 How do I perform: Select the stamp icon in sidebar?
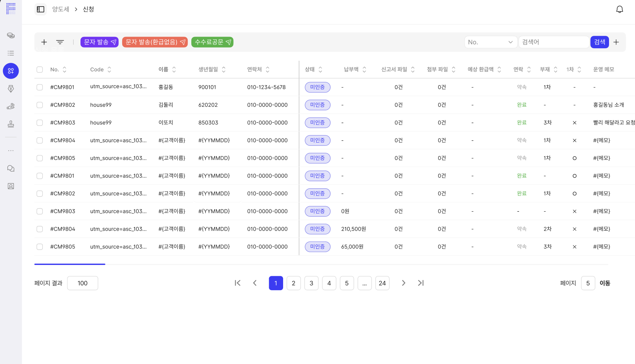(x=11, y=124)
